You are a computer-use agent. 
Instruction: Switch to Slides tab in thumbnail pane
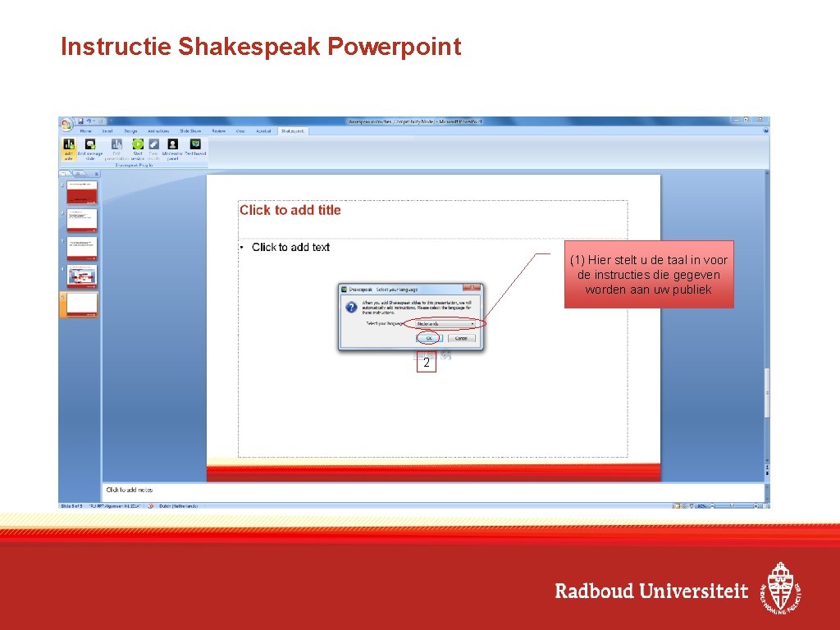(66, 174)
